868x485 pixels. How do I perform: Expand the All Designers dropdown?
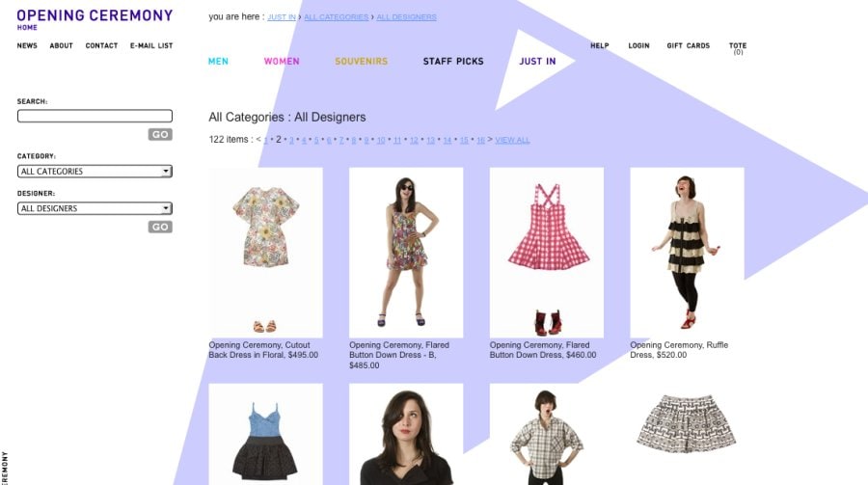pyautogui.click(x=95, y=208)
